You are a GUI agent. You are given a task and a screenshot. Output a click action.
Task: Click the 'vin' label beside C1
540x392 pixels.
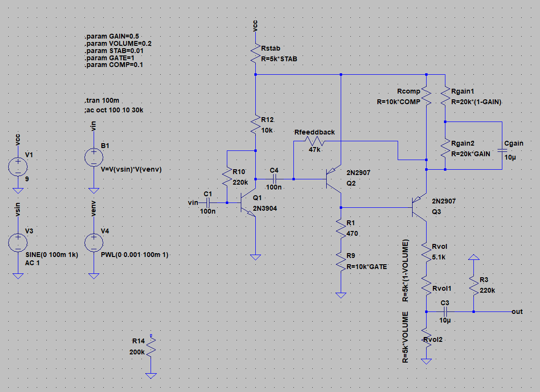[193, 203]
